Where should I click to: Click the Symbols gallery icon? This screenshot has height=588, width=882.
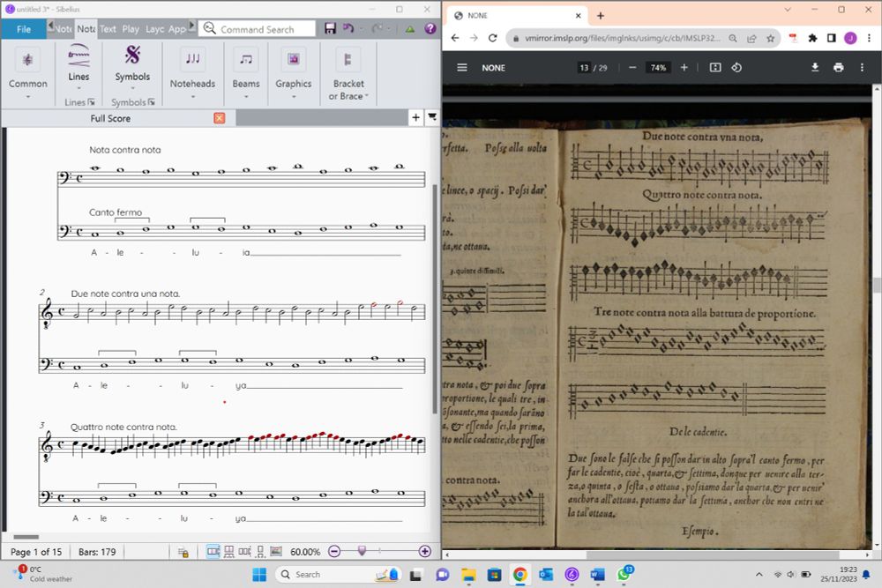coord(132,56)
